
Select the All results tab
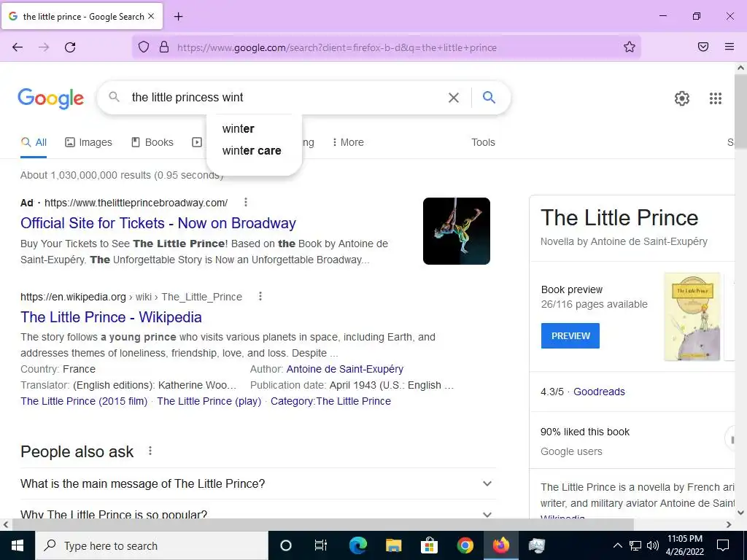[34, 142]
